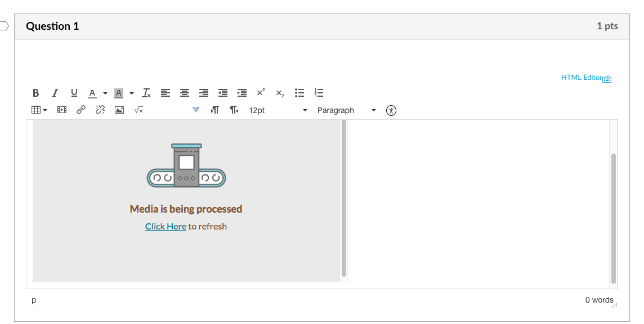Click Here to refresh media
The height and width of the screenshot is (324, 644).
pos(166,227)
